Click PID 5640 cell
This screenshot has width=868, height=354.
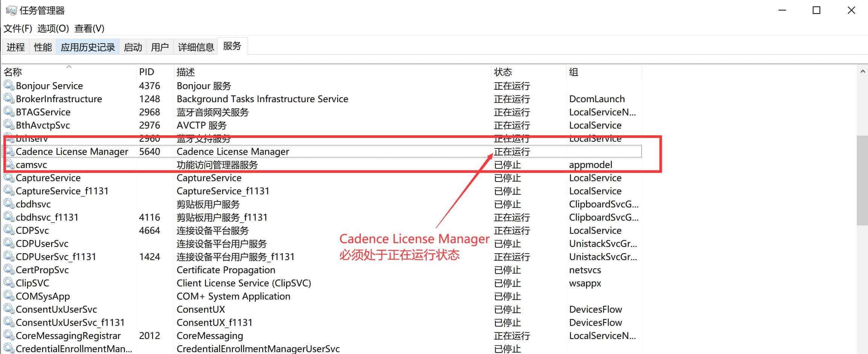tap(150, 151)
